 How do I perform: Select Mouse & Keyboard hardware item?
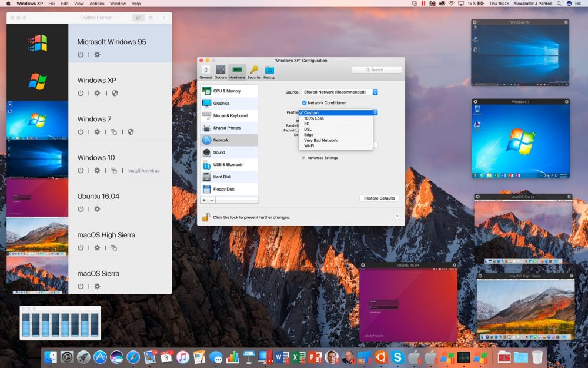(x=229, y=115)
